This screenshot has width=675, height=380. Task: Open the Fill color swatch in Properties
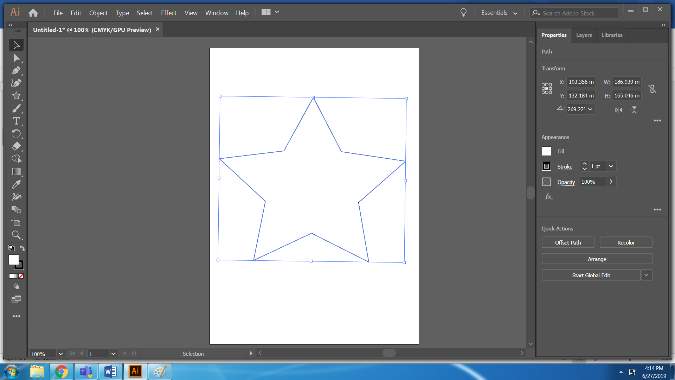546,151
